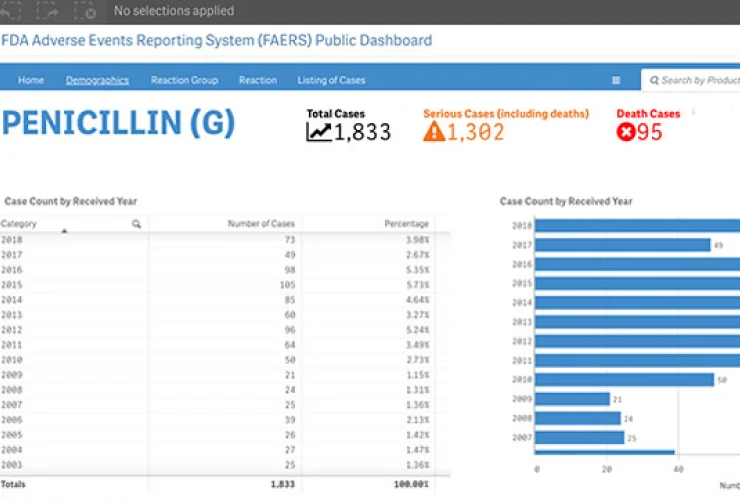Screen dimensions: 740x500
Task: Select the 2010 category cell in table
Action: pos(12,360)
